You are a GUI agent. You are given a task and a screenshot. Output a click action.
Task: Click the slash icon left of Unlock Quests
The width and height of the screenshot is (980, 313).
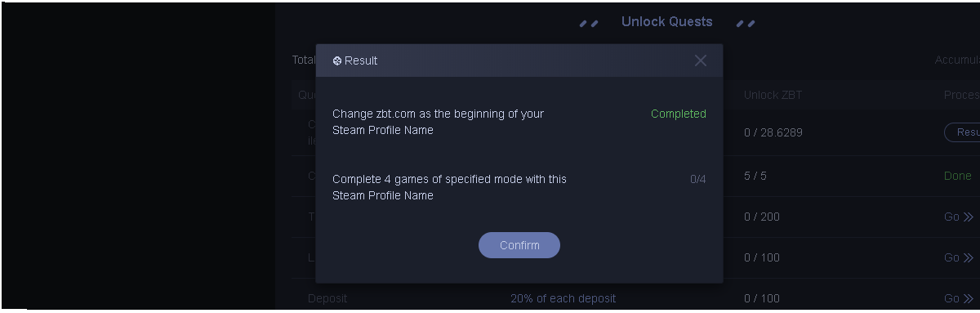[x=589, y=23]
